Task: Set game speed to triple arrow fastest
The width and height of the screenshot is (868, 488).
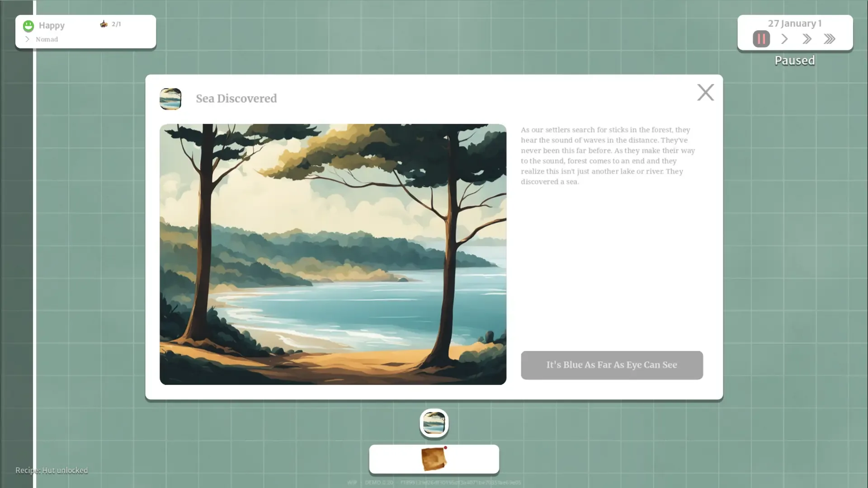Action: pyautogui.click(x=829, y=39)
